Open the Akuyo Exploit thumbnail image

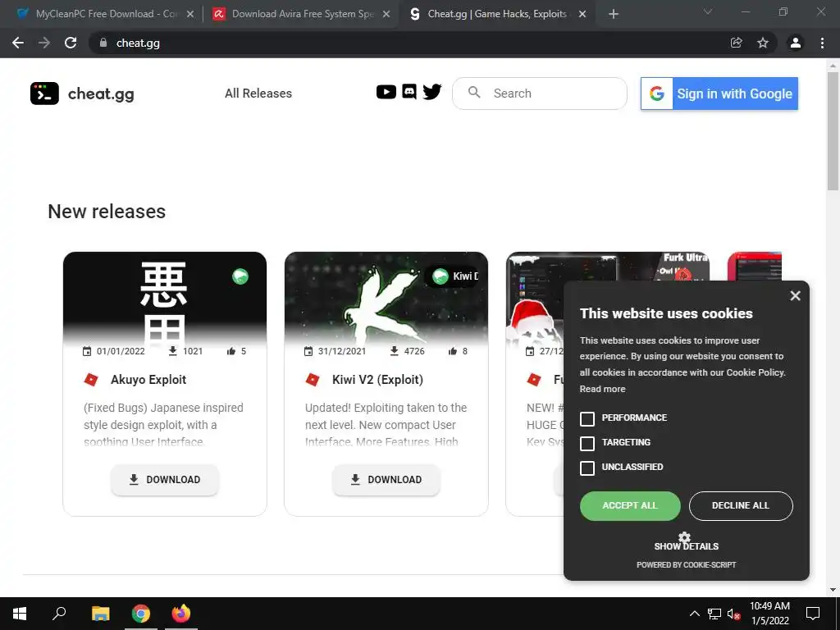[164, 298]
